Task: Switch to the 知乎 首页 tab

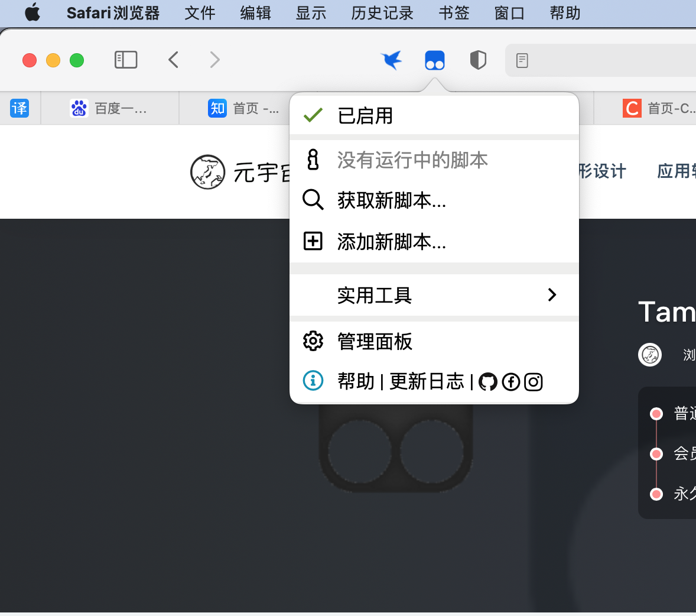Action: [x=243, y=108]
